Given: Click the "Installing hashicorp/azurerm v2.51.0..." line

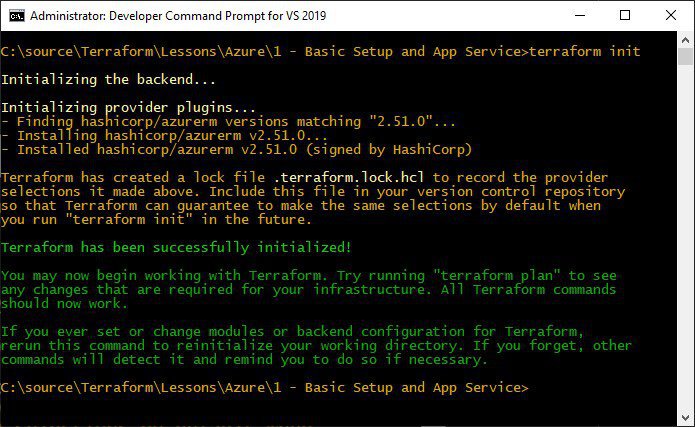Looking at the screenshot, I should click(164, 135).
